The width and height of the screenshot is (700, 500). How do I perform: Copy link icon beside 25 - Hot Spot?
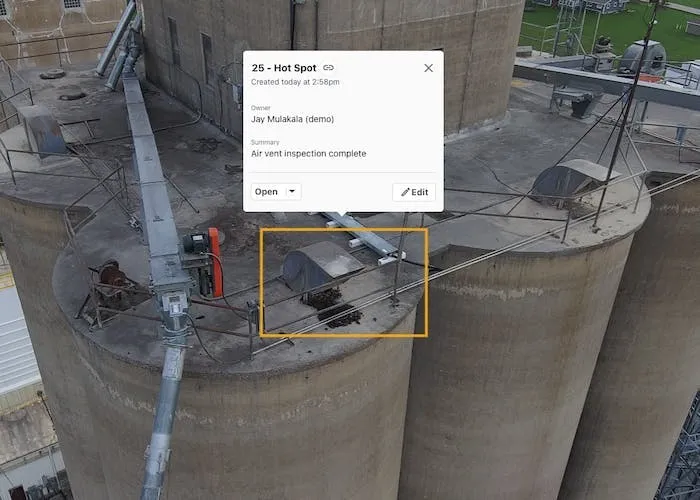pos(329,68)
